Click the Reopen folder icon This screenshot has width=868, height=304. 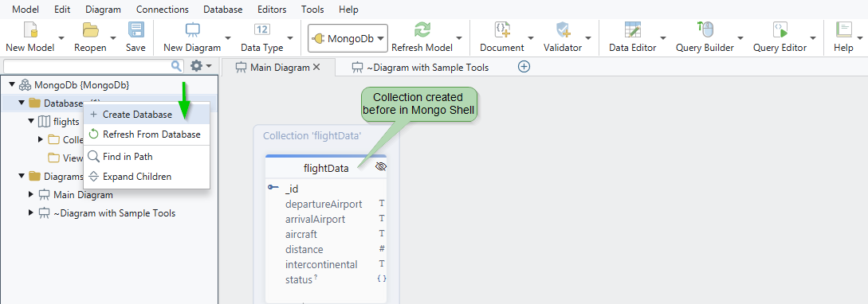tap(90, 30)
